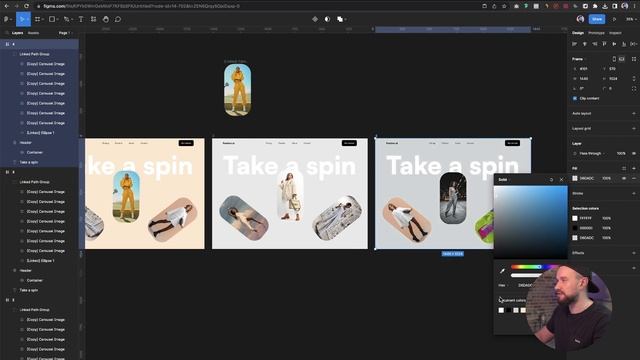Switch to the Inspect tab
This screenshot has width=640, height=360.
click(x=615, y=33)
